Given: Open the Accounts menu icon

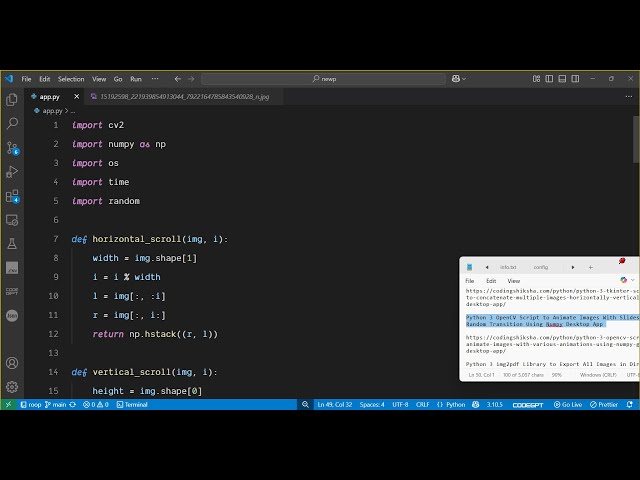Looking at the screenshot, I should [12, 363].
